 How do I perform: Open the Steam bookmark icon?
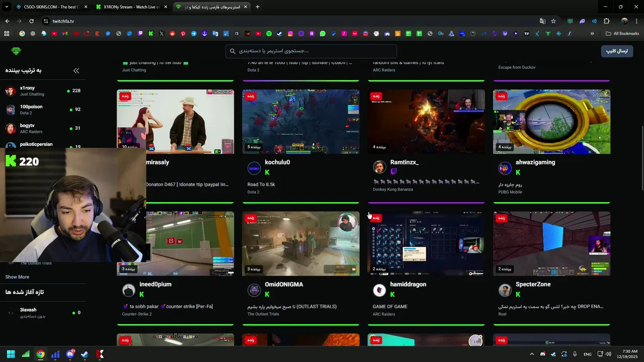(279, 34)
